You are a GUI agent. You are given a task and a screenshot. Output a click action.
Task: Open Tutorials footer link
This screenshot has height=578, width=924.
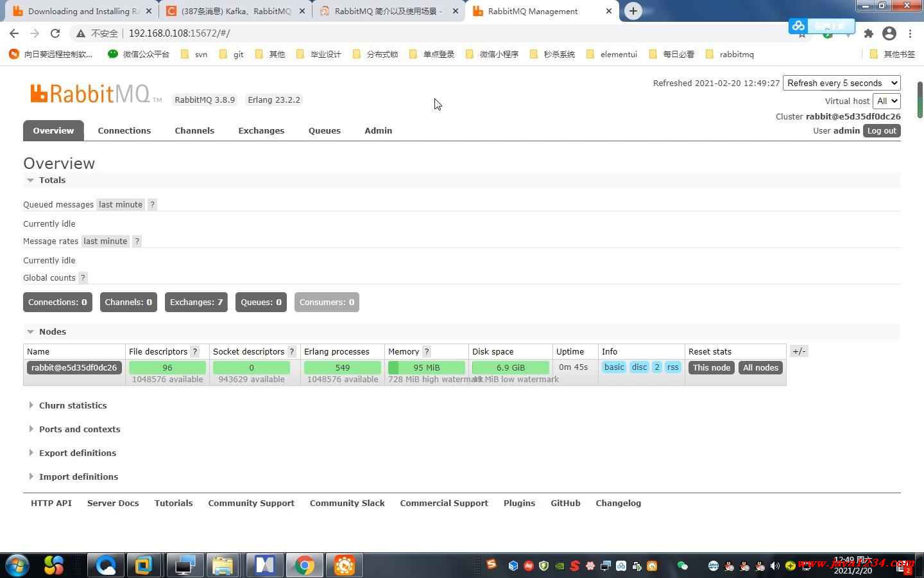(174, 504)
